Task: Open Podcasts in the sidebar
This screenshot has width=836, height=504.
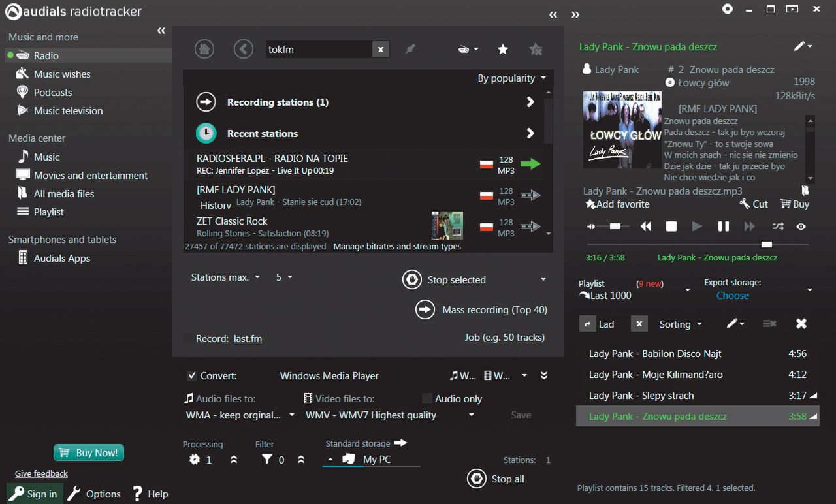Action: pyautogui.click(x=53, y=92)
